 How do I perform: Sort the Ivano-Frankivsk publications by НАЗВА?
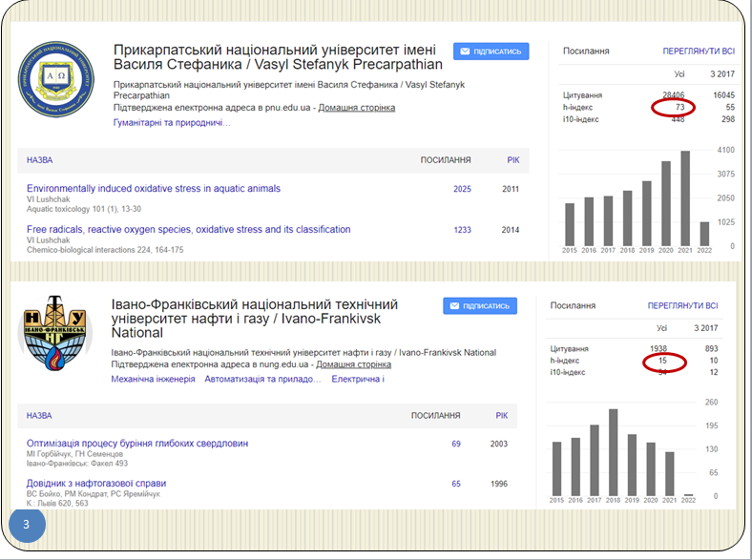point(39,416)
